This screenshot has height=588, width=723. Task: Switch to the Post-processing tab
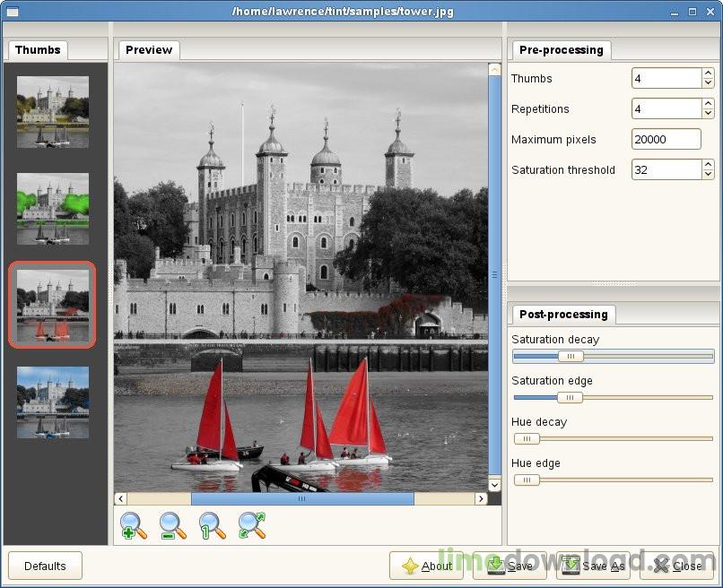click(x=563, y=314)
